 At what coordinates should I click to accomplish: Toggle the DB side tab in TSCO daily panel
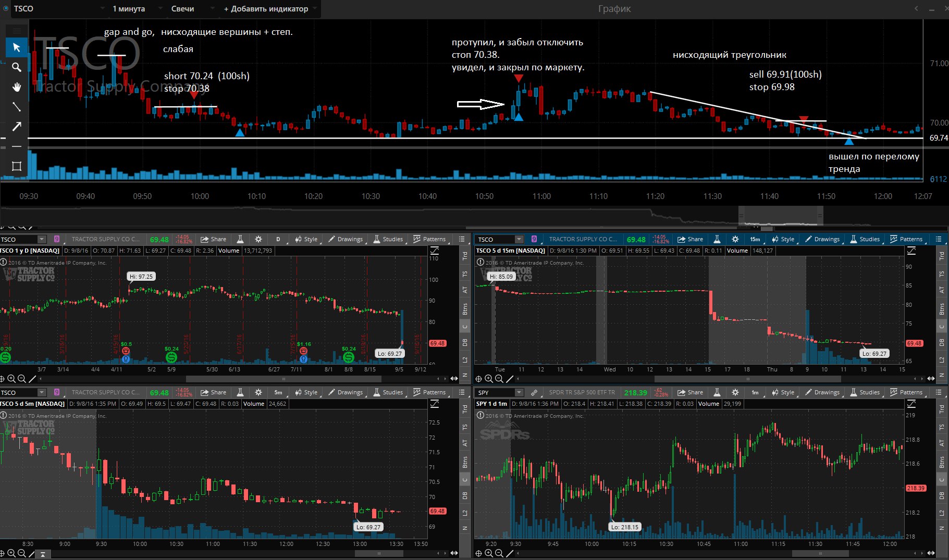[x=465, y=342]
